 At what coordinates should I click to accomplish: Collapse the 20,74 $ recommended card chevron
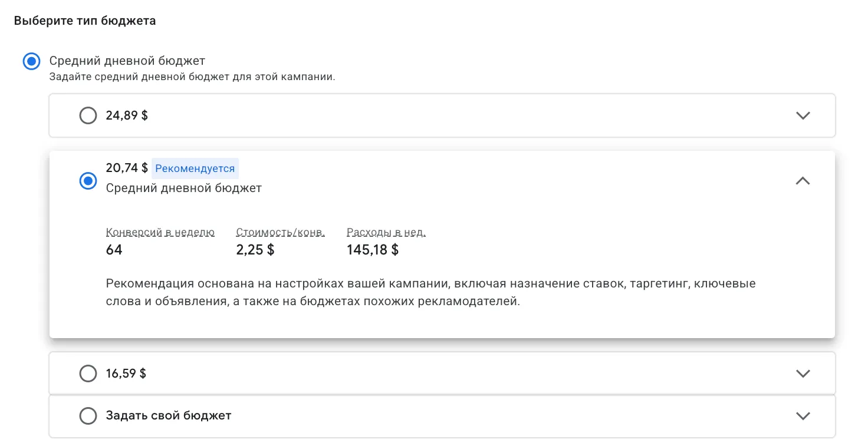click(x=803, y=181)
